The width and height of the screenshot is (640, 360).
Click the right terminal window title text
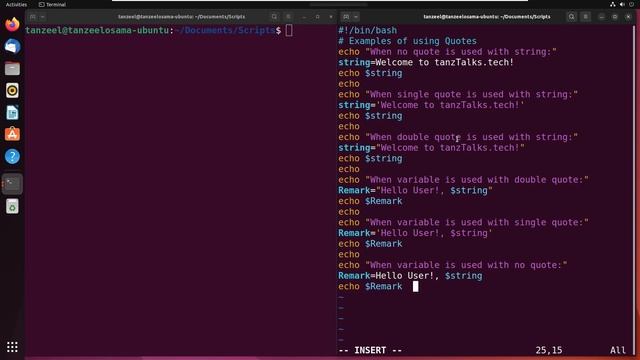click(x=487, y=17)
